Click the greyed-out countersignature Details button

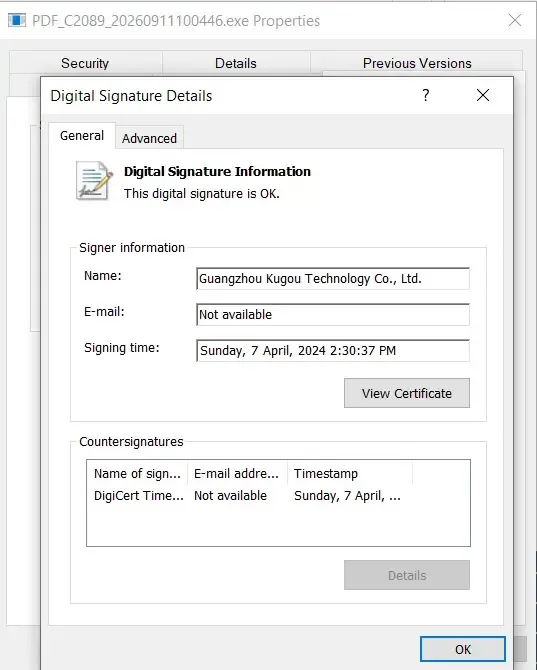coord(407,575)
